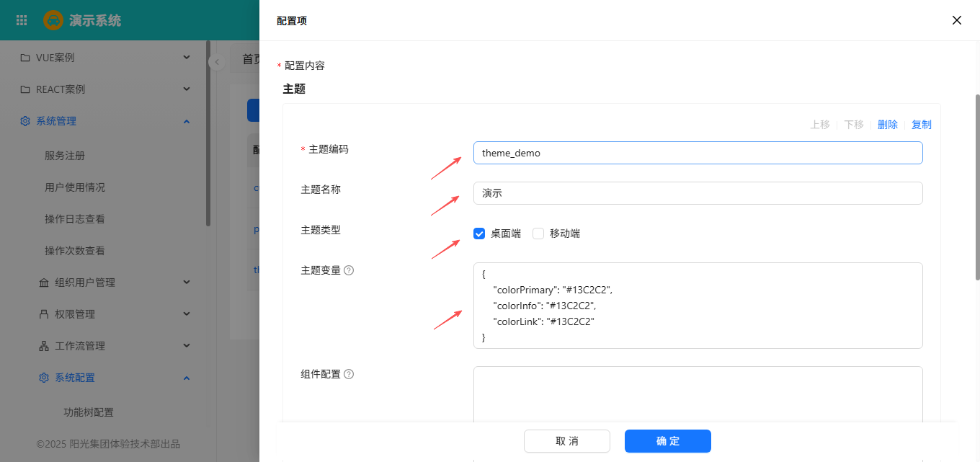Click the app grid menu icon
Image resolution: width=980 pixels, height=462 pixels.
[x=22, y=20]
